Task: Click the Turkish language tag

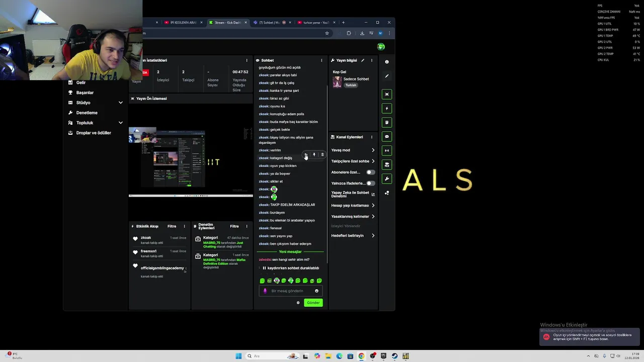Action: 351,85
